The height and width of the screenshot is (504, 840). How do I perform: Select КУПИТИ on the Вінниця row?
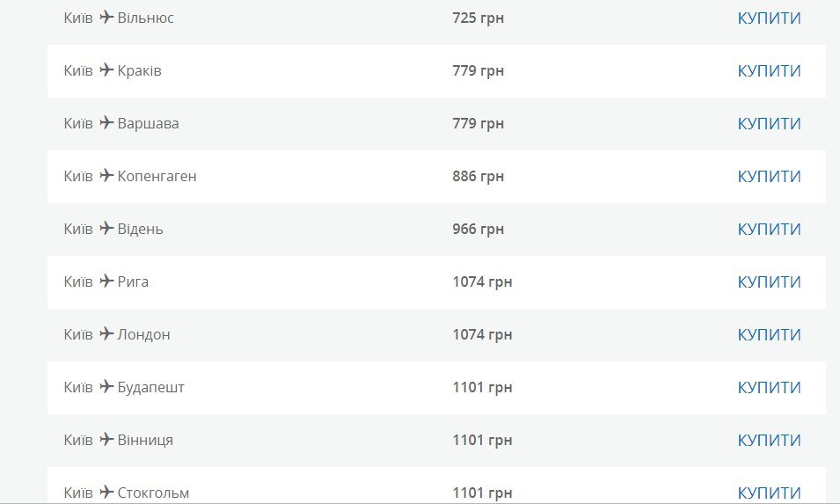(769, 440)
